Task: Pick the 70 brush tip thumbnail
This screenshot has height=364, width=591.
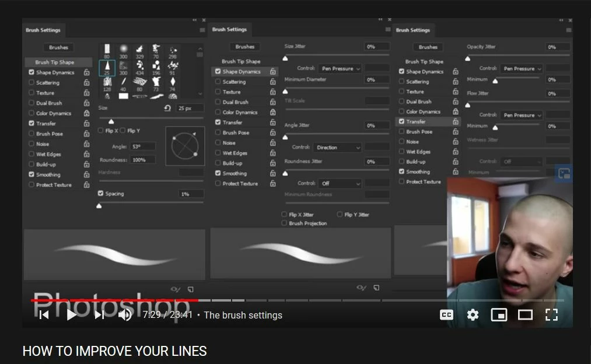Action: coord(156,51)
